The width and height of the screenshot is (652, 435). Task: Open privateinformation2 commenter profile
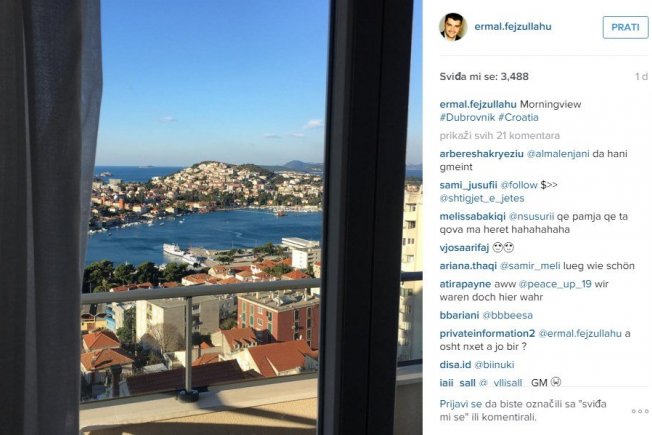[x=487, y=334]
